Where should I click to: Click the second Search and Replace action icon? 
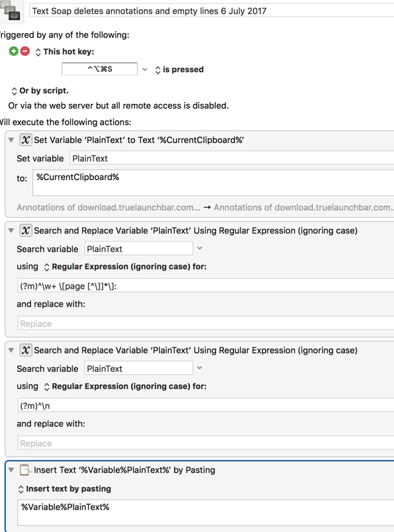click(25, 350)
